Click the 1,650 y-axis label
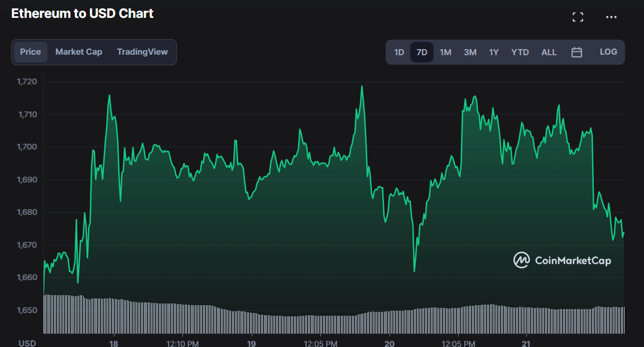This screenshot has width=644, height=347. 27,310
